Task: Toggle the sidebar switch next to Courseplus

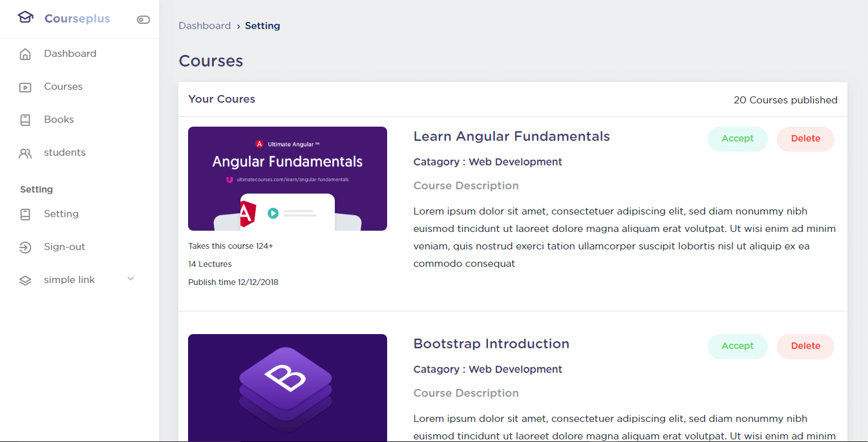Action: (143, 20)
